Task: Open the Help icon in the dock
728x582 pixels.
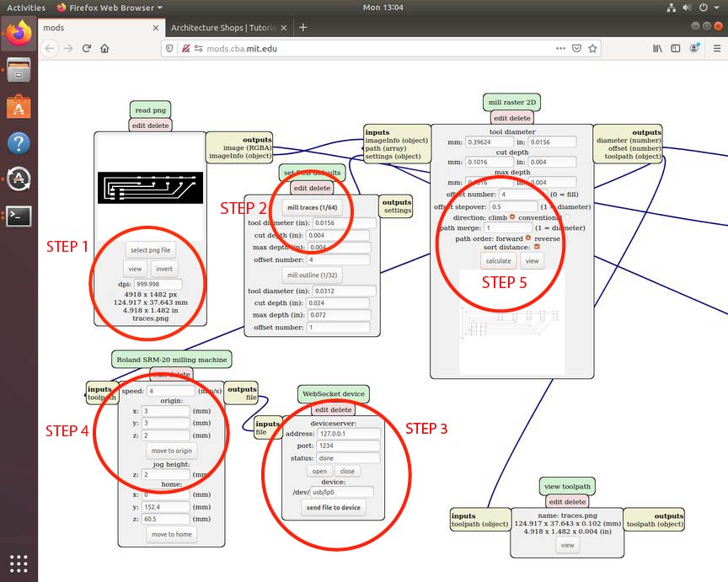Action: (x=19, y=143)
